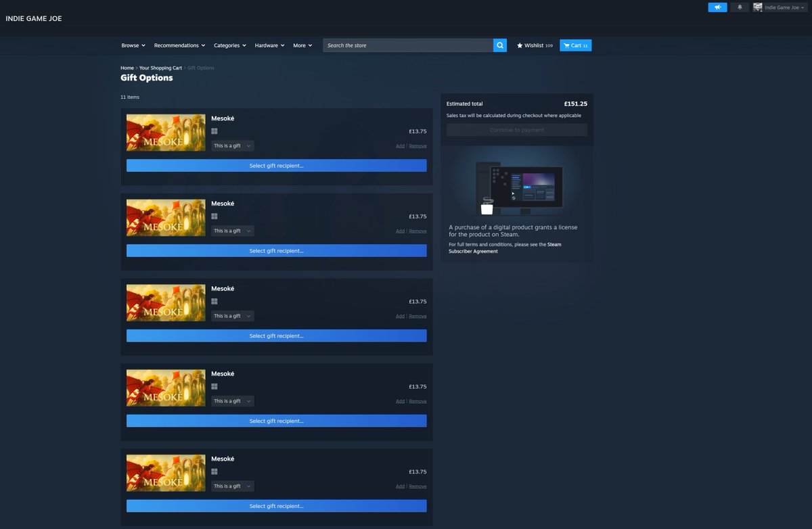The height and width of the screenshot is (529, 812).
Task: Open the Recommendations menu
Action: click(179, 45)
